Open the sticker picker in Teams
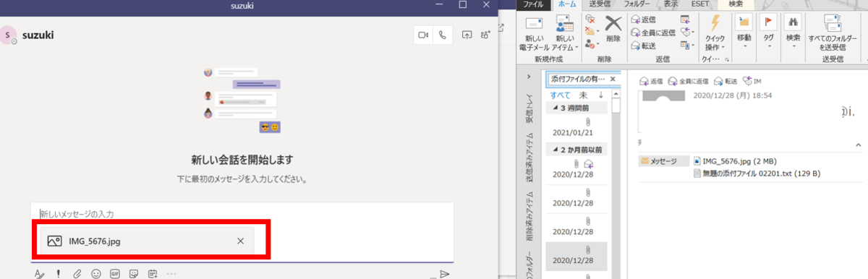This screenshot has height=279, width=868. [x=133, y=274]
